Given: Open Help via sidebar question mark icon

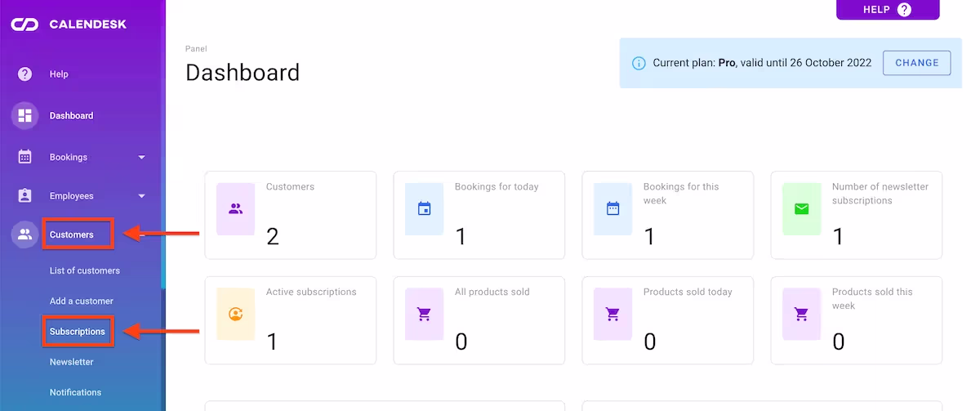Looking at the screenshot, I should pos(24,74).
